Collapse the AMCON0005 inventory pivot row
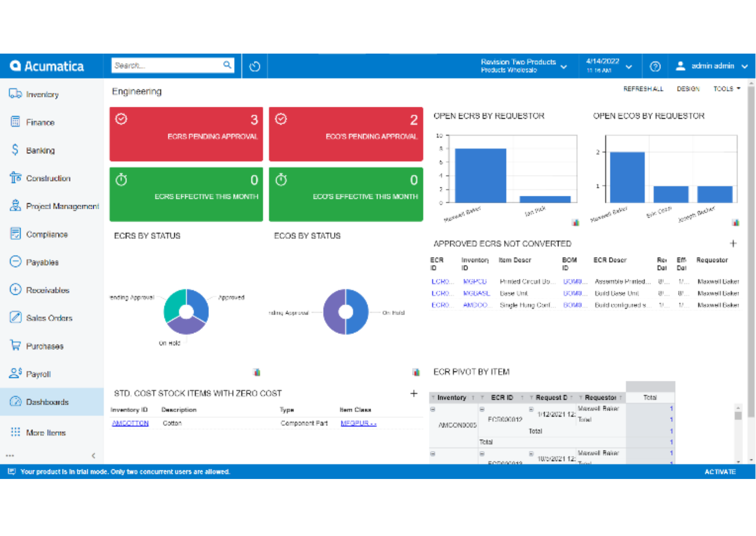This screenshot has height=536, width=756. 432,409
